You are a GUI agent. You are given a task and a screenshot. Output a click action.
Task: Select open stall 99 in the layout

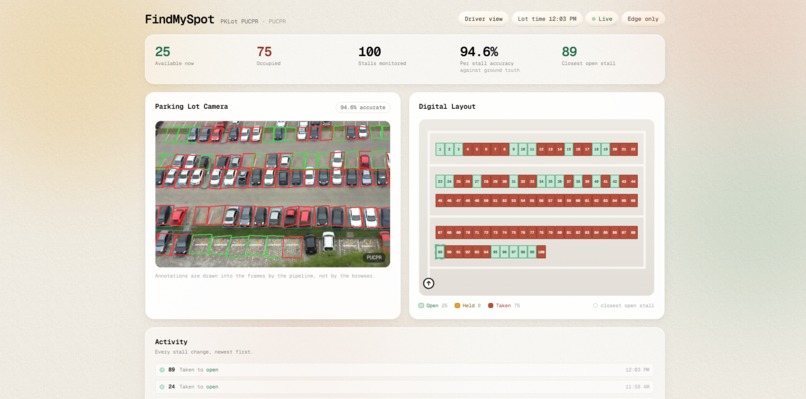click(532, 252)
